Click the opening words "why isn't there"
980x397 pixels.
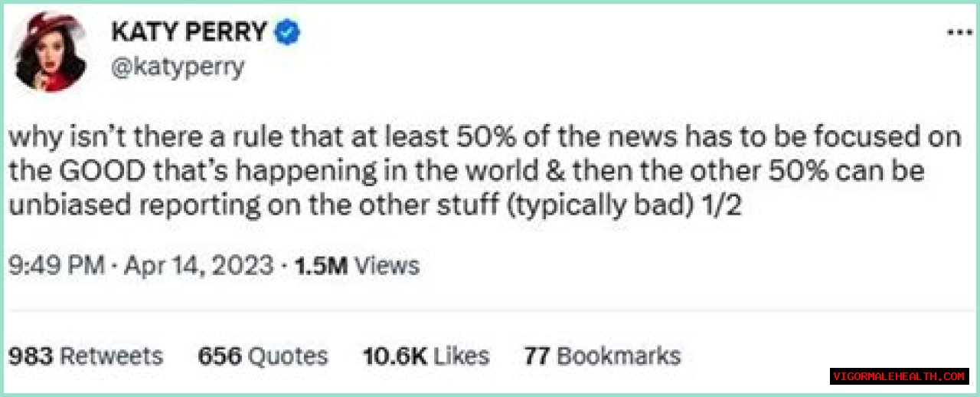coord(93,138)
